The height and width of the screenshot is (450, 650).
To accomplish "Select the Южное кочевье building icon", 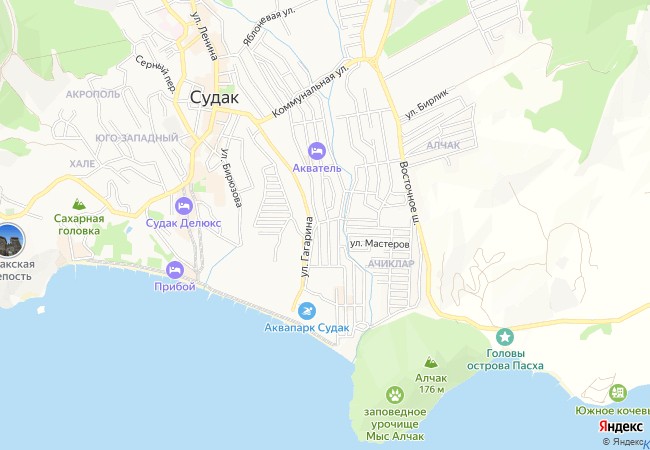I will click(618, 393).
